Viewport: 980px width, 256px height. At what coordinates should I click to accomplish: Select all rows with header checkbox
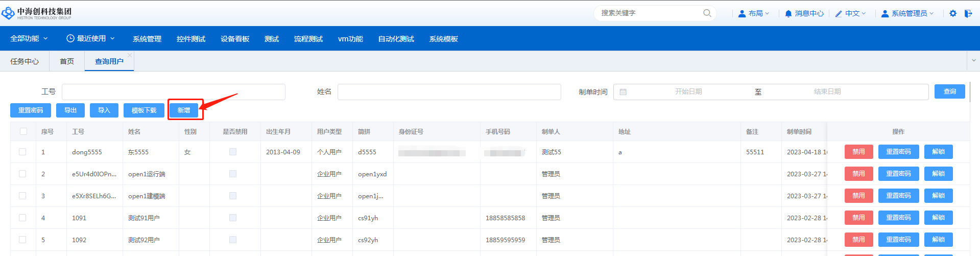point(23,131)
